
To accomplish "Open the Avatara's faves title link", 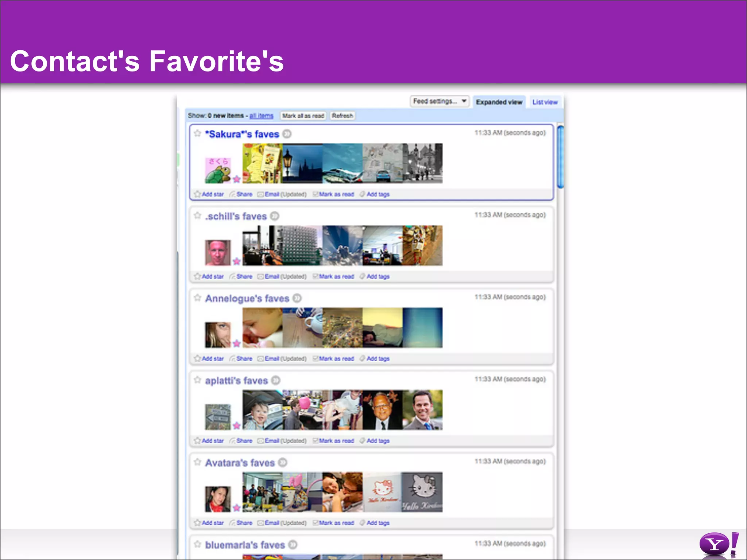I will click(x=240, y=463).
